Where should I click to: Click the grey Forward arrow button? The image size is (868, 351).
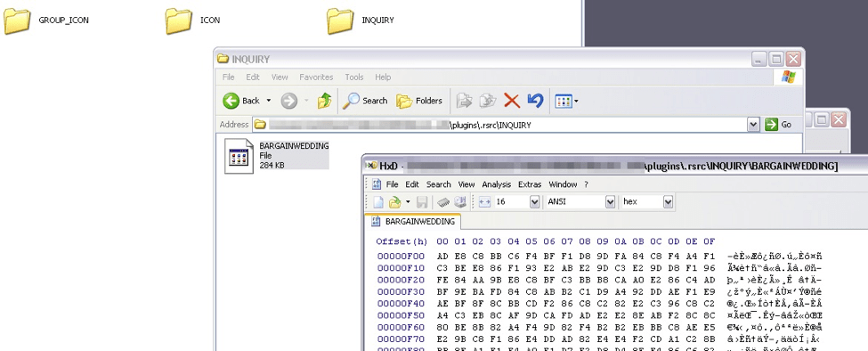click(289, 101)
